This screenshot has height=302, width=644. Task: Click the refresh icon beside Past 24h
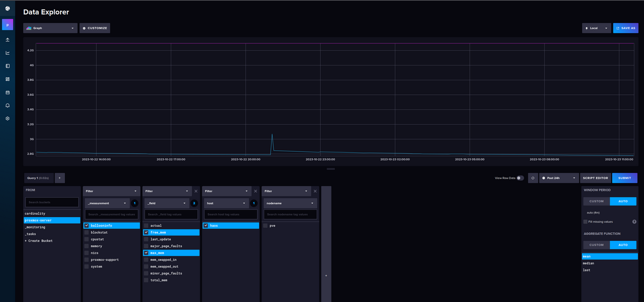point(533,178)
